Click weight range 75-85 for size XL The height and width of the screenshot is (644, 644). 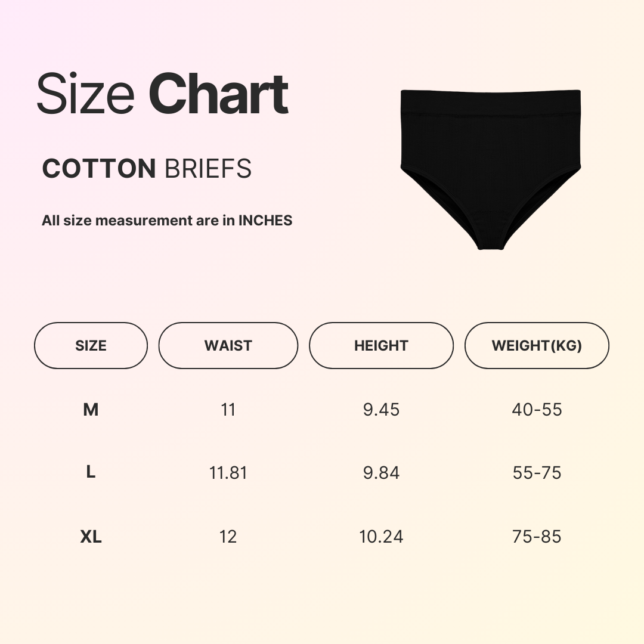coord(537,537)
